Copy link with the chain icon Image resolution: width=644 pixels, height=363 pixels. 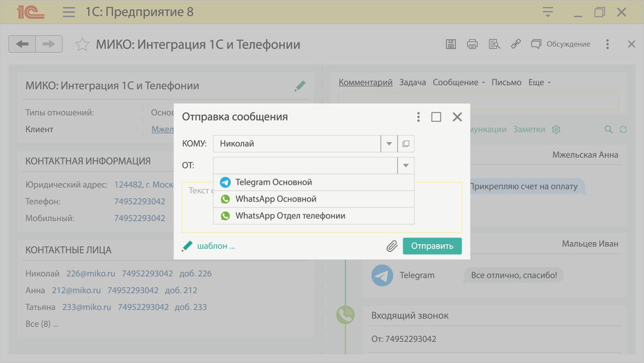(x=516, y=45)
